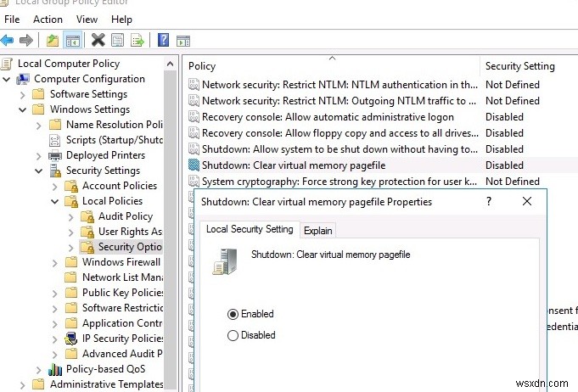Collapse the Windows Settings node
This screenshot has height=392, width=578.
click(x=22, y=109)
